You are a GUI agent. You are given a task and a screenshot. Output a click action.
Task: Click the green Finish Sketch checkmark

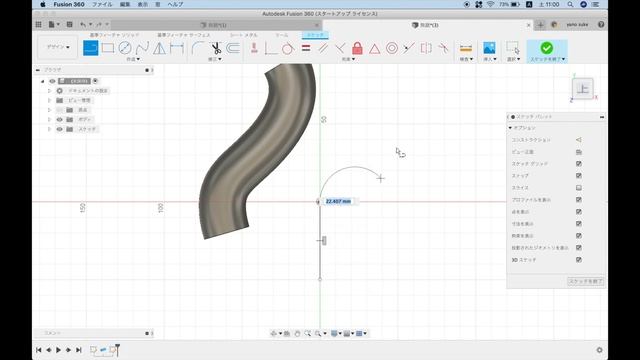tap(547, 48)
